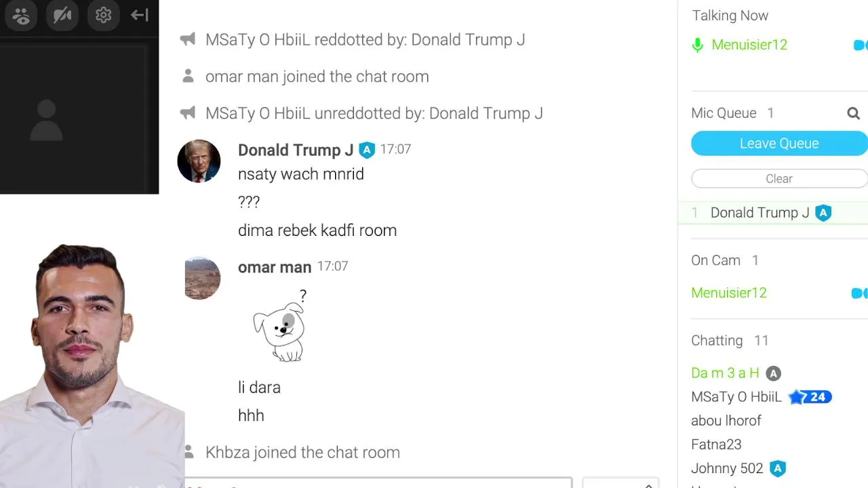
Task: Collapse the video panel with arrow icon
Action: click(140, 15)
